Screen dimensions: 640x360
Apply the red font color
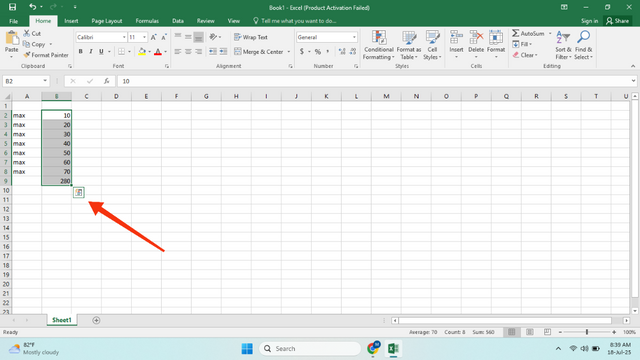[x=158, y=51]
